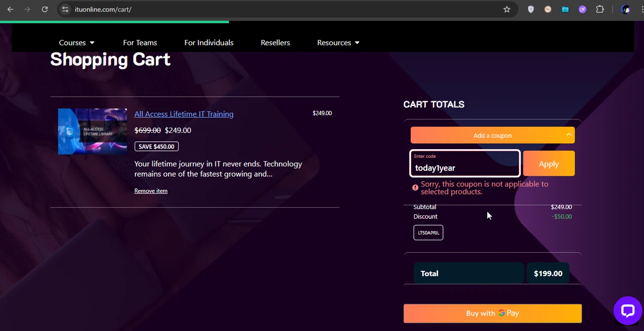Viewport: 644px width, 331px height.
Task: Click the SAVE $450.00 badge
Action: click(156, 147)
